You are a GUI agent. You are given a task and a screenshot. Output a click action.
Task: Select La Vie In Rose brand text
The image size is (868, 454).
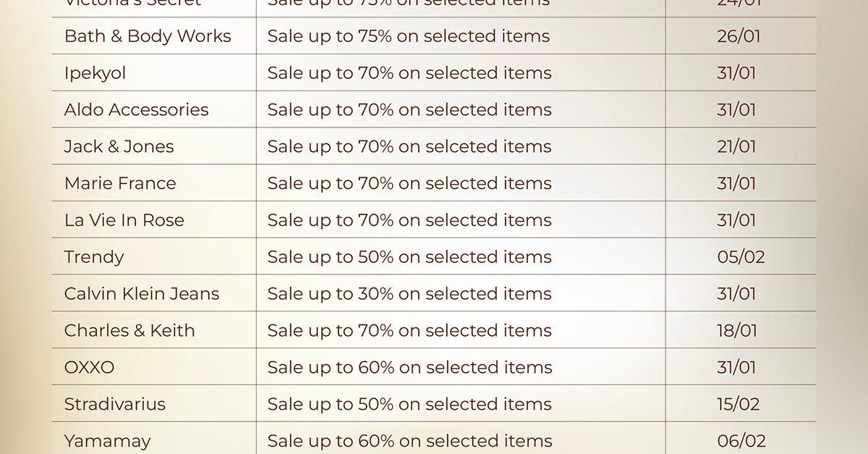coord(124,220)
